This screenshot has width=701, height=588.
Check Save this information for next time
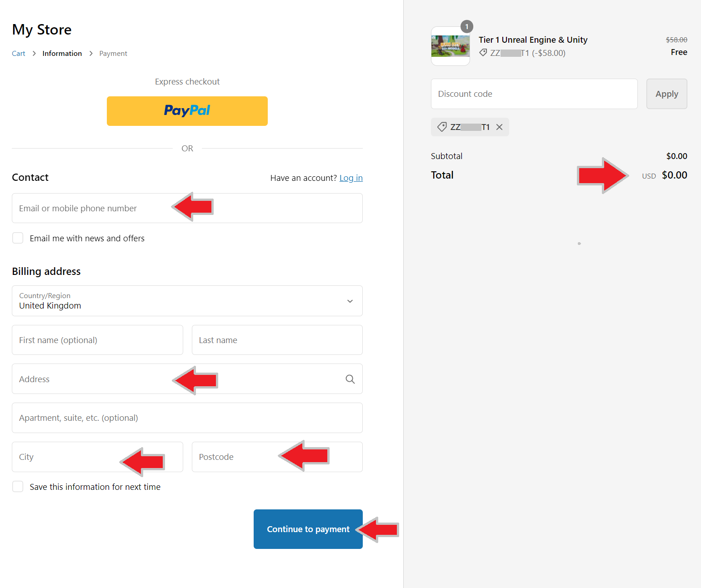[18, 487]
